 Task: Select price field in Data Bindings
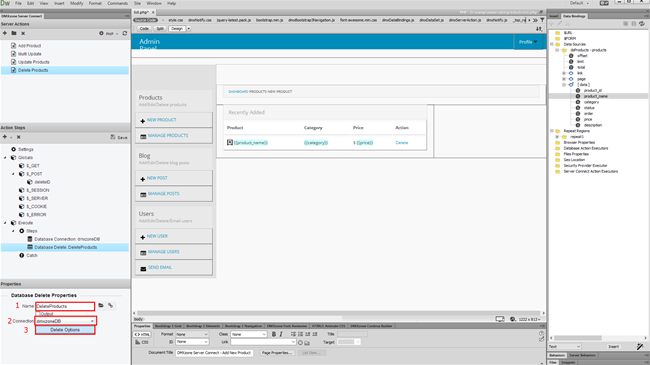pyautogui.click(x=588, y=119)
